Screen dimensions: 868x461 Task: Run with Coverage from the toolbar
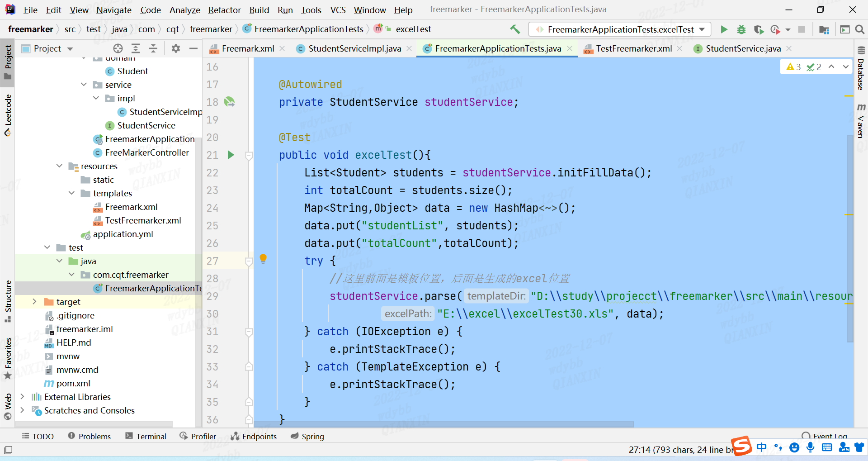pyautogui.click(x=759, y=29)
